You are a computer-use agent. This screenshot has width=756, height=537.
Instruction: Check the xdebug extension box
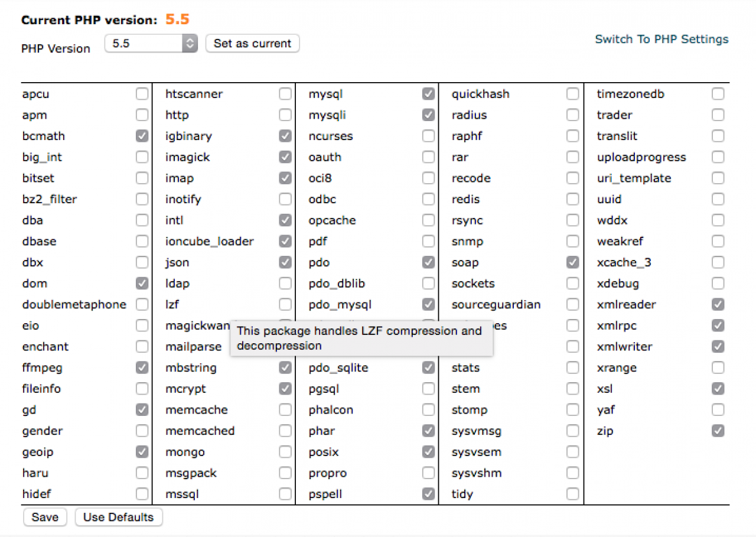click(718, 284)
